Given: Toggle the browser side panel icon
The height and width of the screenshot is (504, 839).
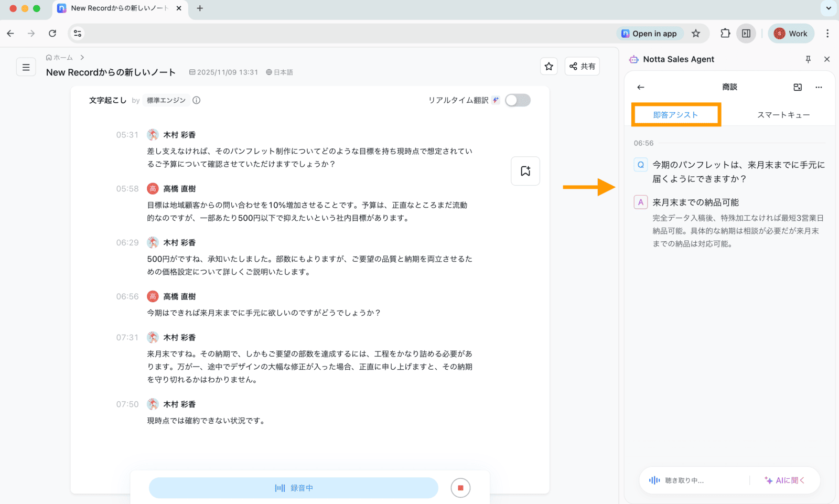Looking at the screenshot, I should point(746,34).
